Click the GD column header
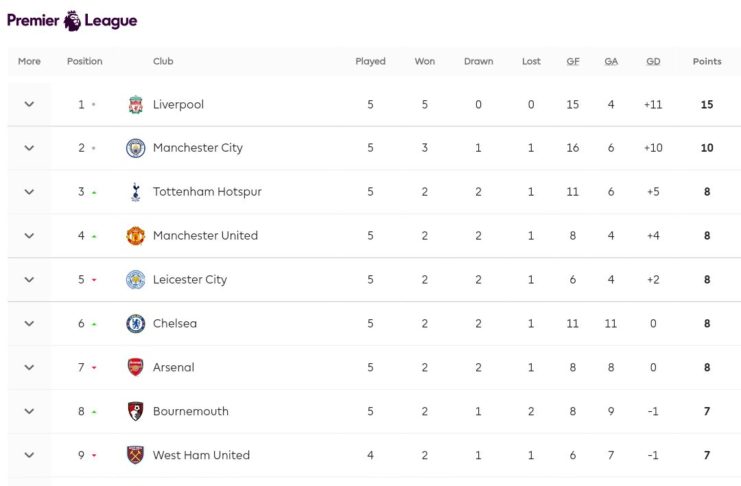This screenshot has height=486, width=741. [x=653, y=61]
